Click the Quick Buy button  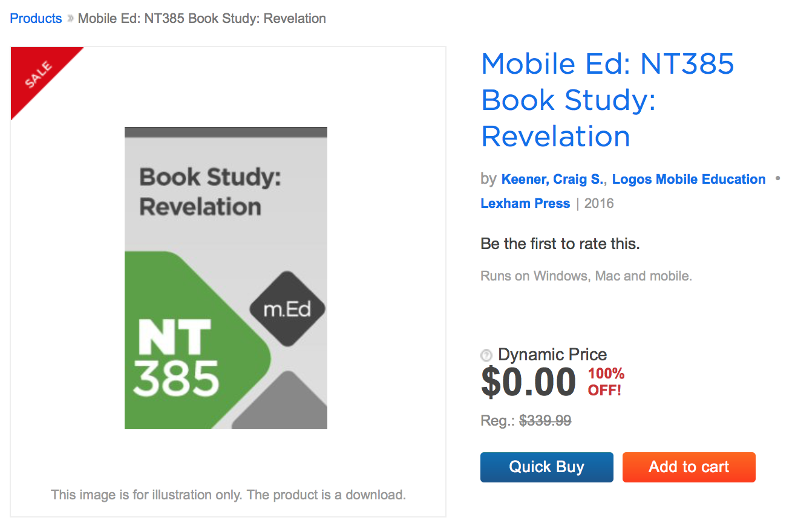click(547, 467)
